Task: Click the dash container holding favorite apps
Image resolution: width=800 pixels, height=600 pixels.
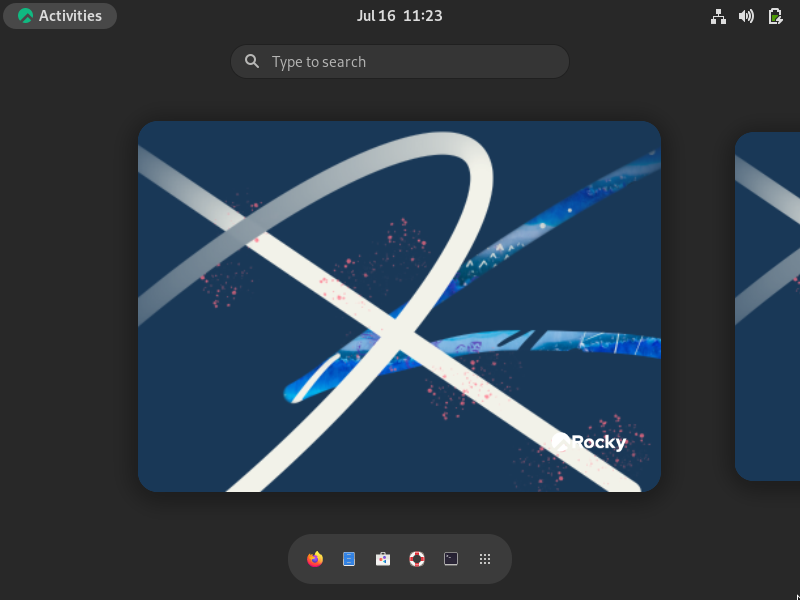Action: pyautogui.click(x=400, y=559)
